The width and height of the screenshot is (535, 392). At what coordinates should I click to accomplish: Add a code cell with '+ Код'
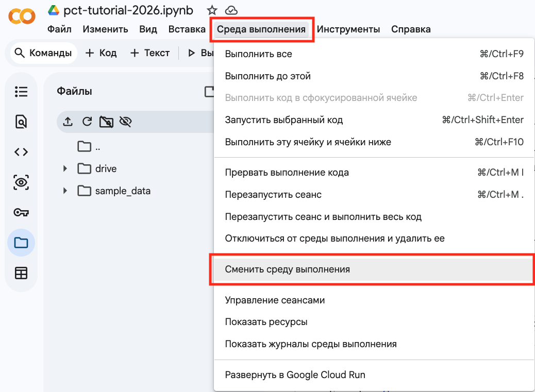click(x=101, y=53)
